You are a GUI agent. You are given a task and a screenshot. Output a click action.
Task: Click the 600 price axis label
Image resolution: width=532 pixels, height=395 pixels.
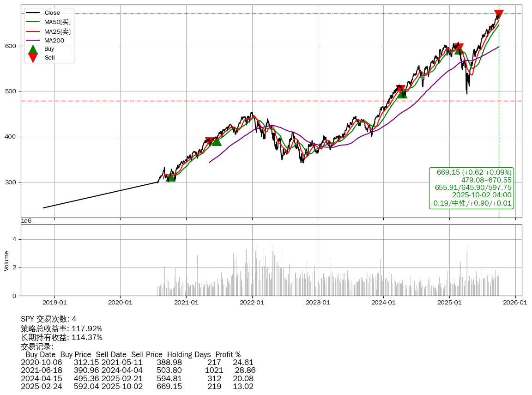pos(11,46)
